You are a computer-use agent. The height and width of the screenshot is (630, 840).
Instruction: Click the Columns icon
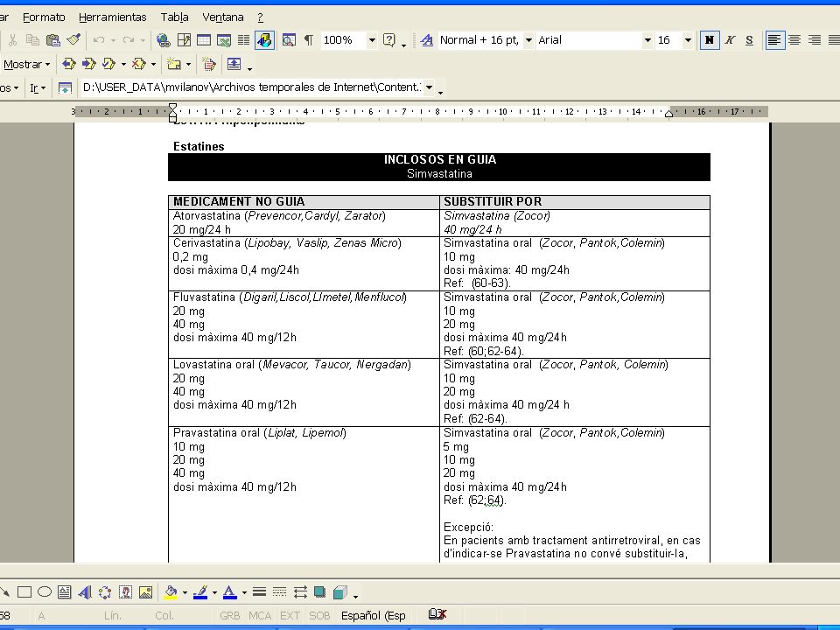[x=244, y=40]
